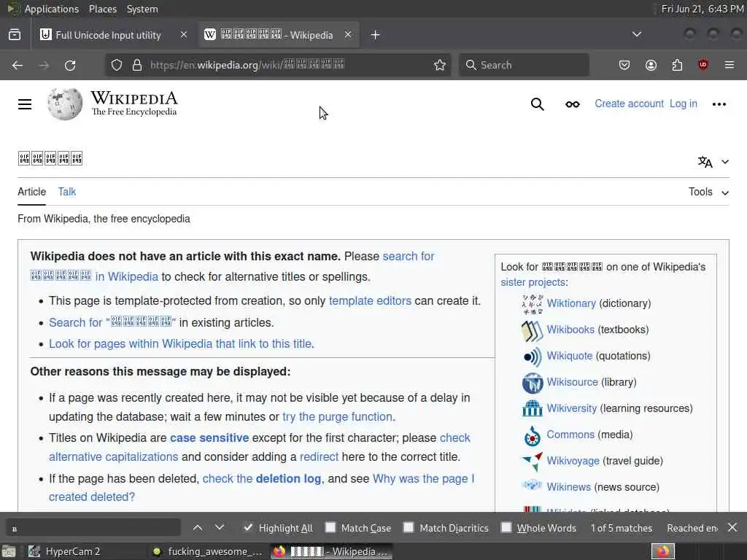This screenshot has height=560, width=747.
Task: Open the Applications menu
Action: point(52,9)
